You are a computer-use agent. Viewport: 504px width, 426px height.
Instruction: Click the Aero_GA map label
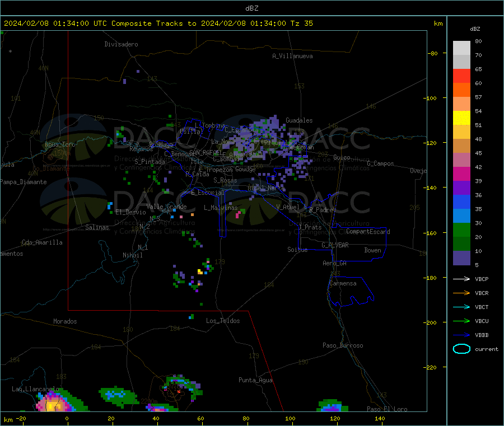(334, 263)
